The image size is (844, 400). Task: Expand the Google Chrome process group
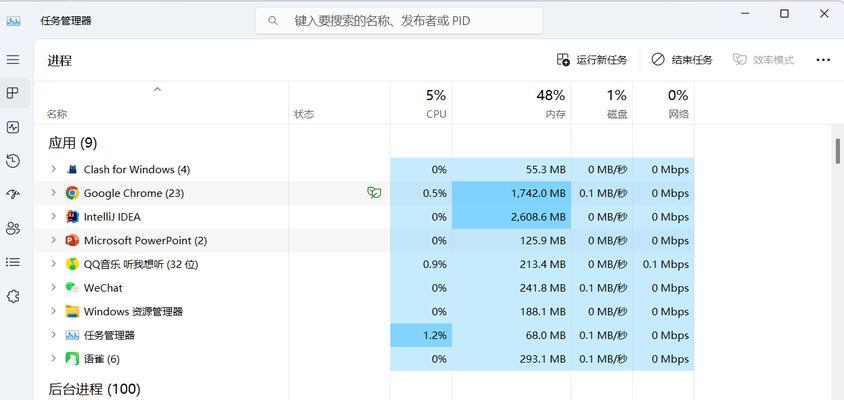click(53, 193)
